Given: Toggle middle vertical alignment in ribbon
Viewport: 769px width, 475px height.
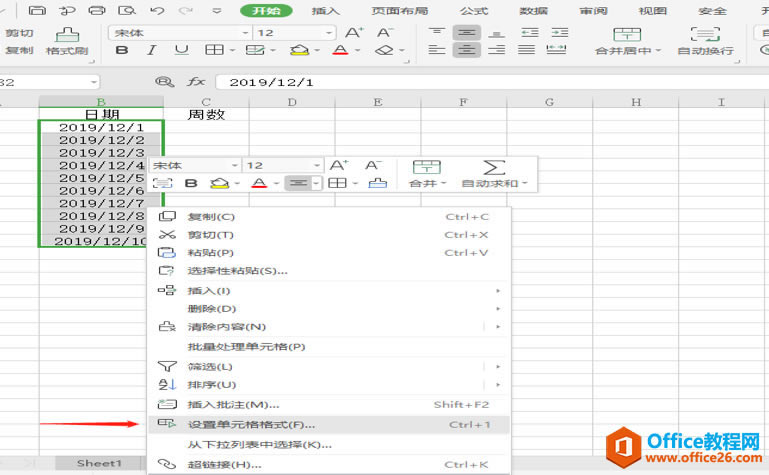Looking at the screenshot, I should (x=466, y=33).
